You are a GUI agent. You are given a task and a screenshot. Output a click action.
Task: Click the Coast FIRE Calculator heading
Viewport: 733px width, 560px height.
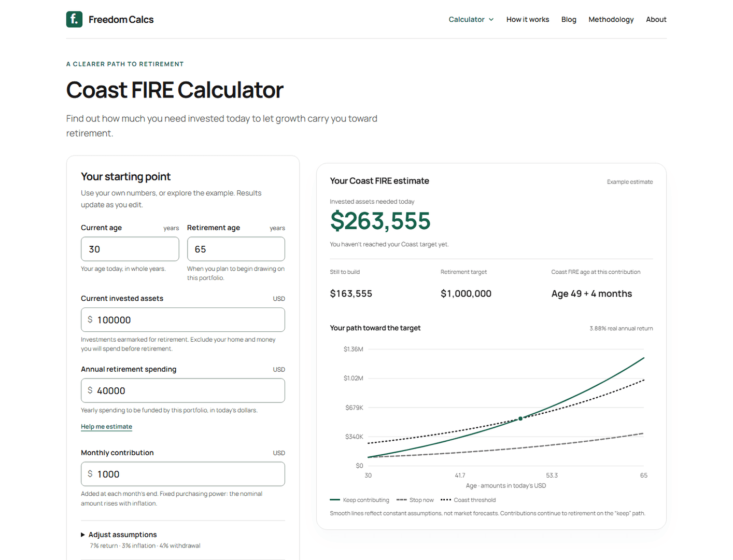point(175,90)
